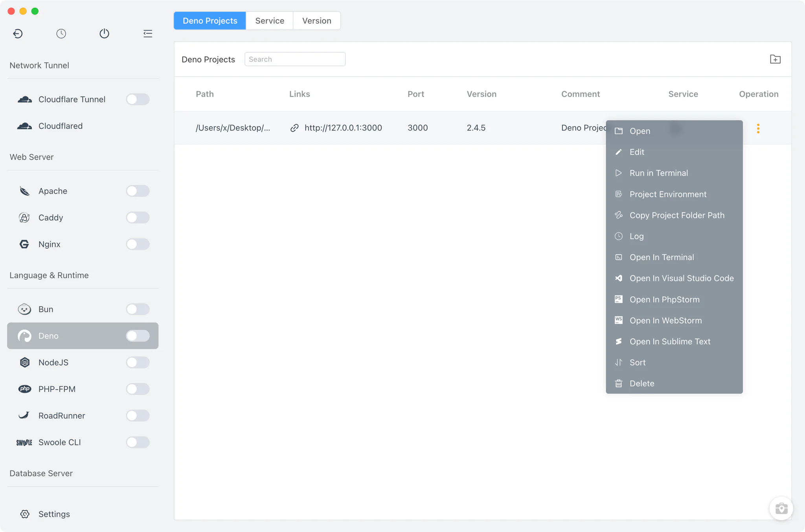This screenshot has width=805, height=532.
Task: Switch on the Bun toggle
Action: coord(138,309)
